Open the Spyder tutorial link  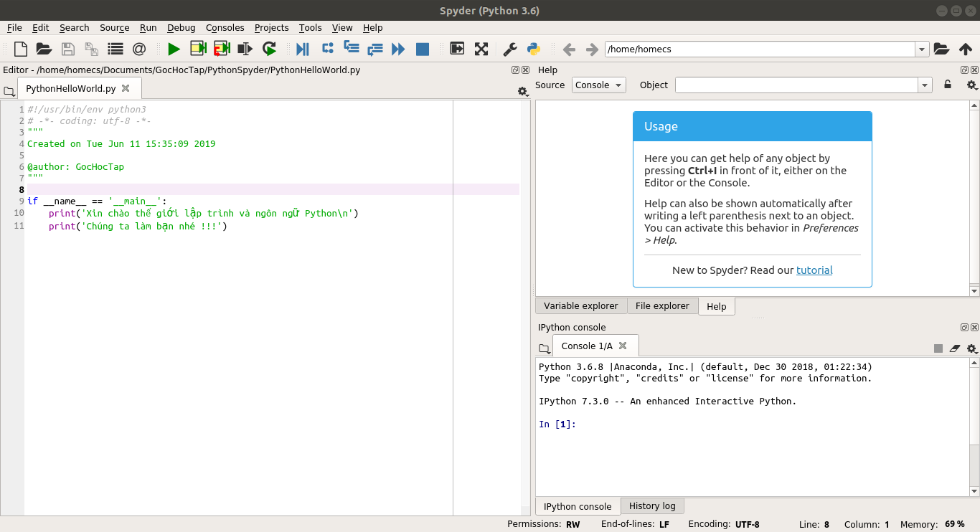click(x=814, y=270)
